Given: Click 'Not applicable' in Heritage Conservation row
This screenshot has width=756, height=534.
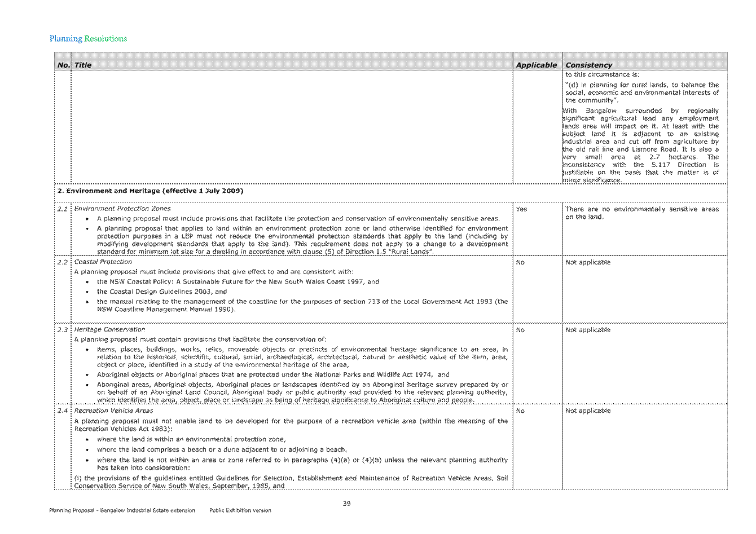Looking at the screenshot, I should 588,330.
